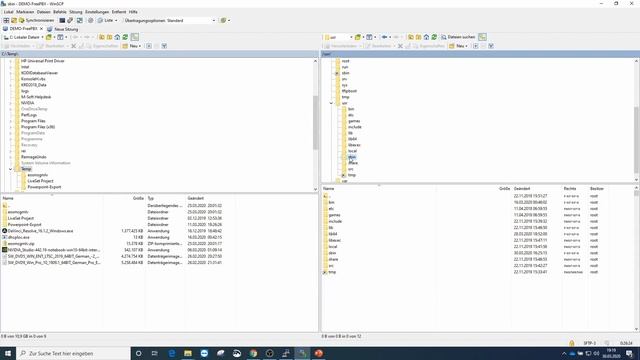Collapse the usr folder in the remote tree
The height and width of the screenshot is (360, 640).
click(331, 103)
